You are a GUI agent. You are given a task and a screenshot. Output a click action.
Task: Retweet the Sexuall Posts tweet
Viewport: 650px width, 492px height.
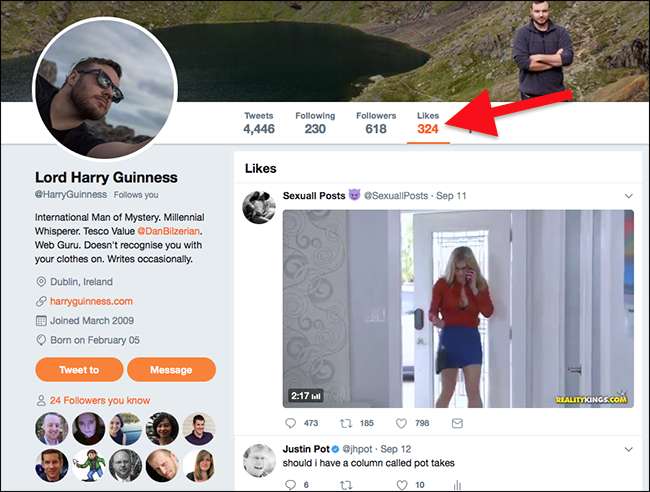click(347, 423)
